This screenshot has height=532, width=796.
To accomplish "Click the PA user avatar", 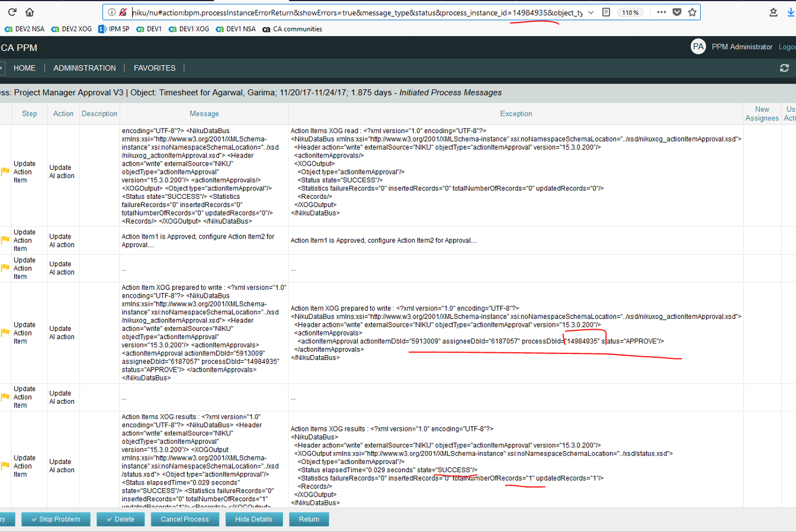I will [698, 47].
